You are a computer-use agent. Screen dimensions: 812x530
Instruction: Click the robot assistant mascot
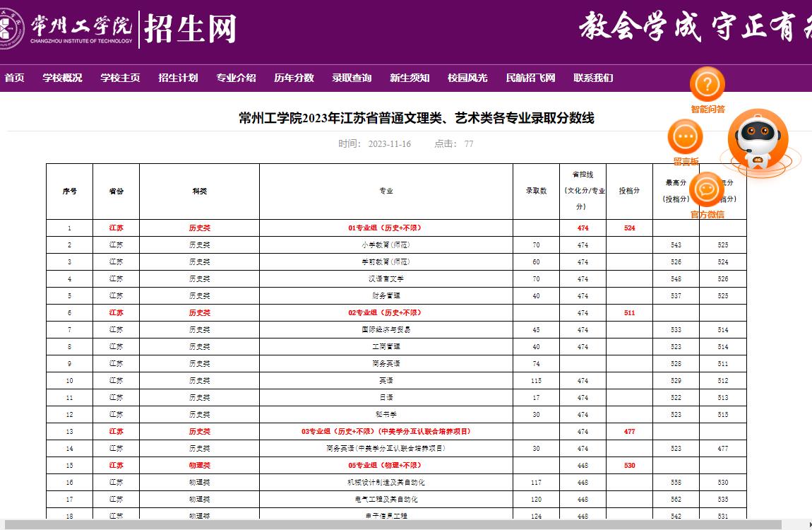(758, 140)
